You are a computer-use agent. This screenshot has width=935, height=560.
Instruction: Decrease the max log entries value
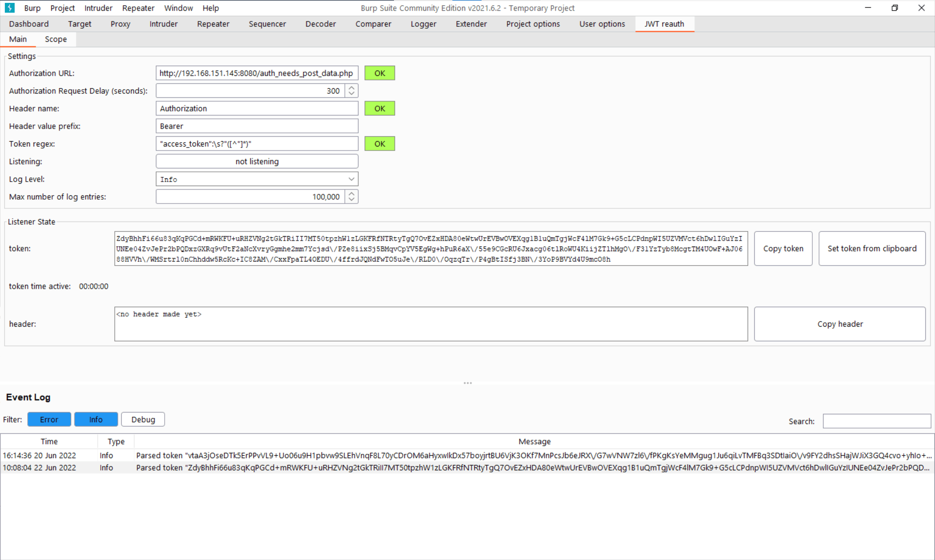click(352, 200)
